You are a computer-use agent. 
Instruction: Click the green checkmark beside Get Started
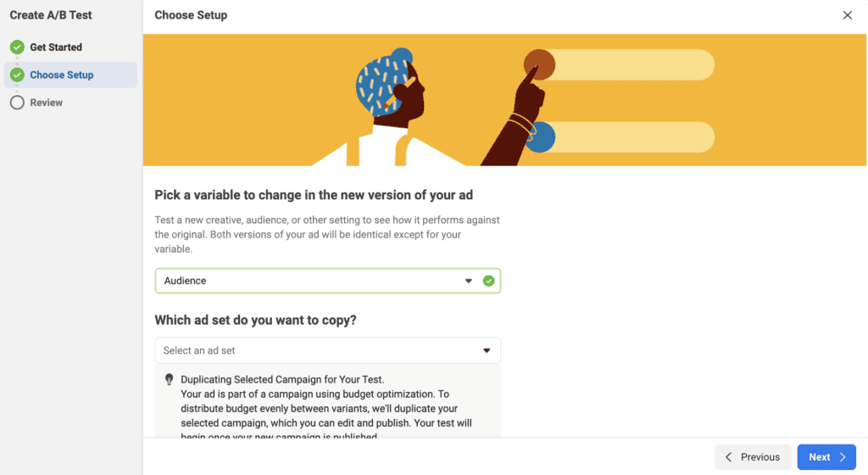coord(17,47)
